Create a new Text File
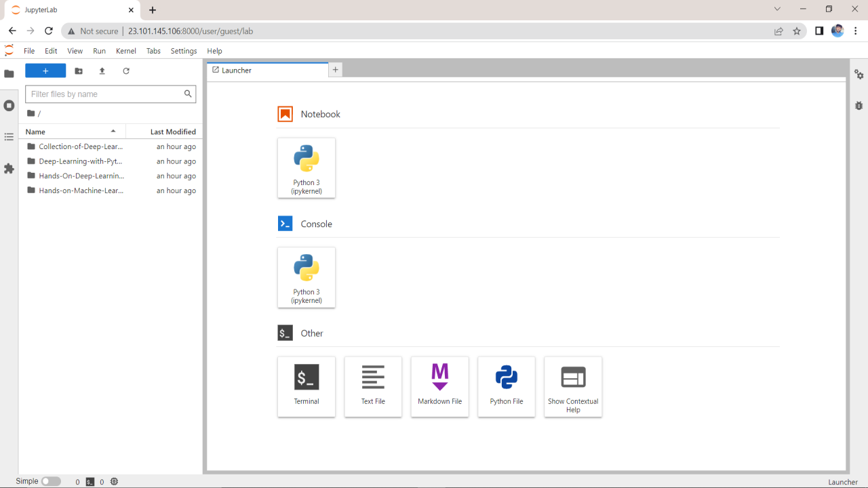This screenshot has height=488, width=868. coord(373,386)
